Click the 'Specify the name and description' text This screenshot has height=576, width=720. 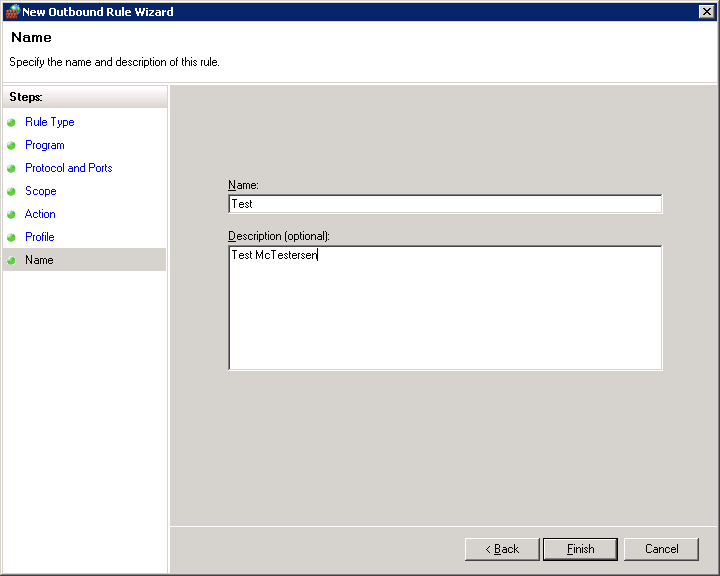(114, 62)
